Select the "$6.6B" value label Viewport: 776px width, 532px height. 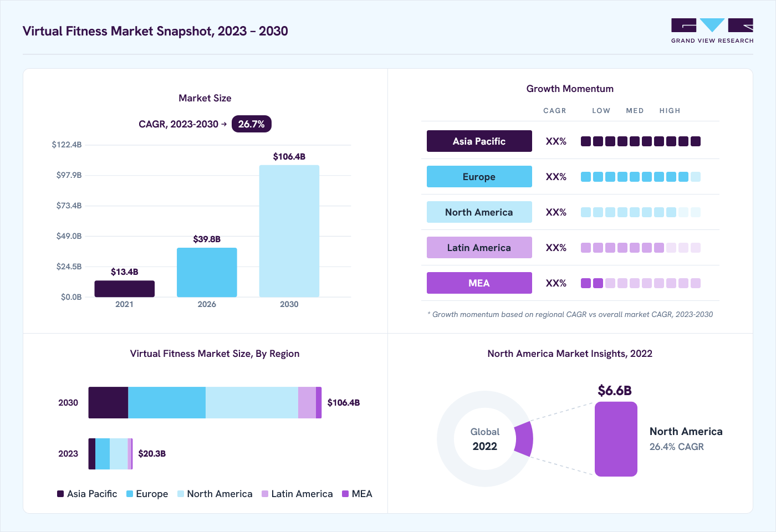point(615,391)
